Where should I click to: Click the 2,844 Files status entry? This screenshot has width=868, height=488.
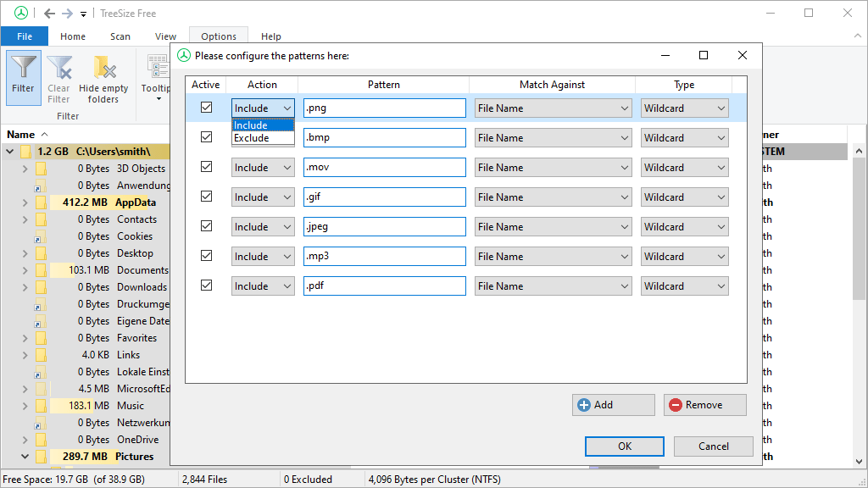click(x=205, y=480)
